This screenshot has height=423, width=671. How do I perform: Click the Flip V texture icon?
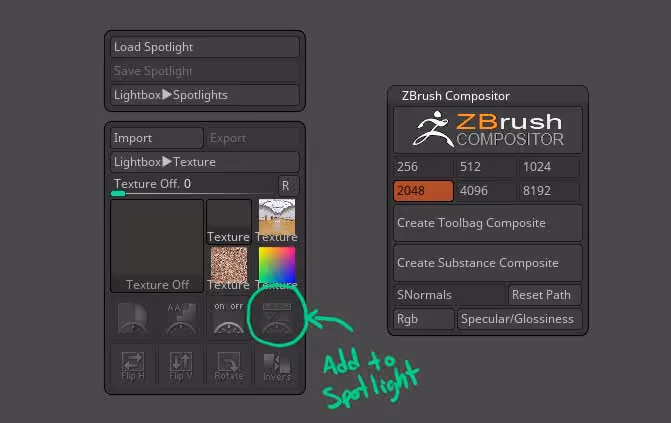click(x=181, y=366)
